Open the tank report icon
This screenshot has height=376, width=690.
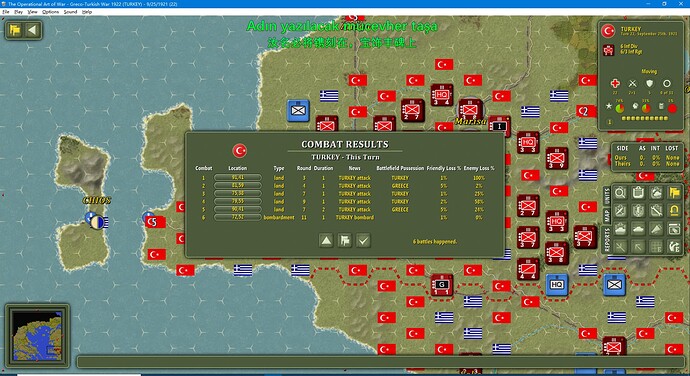click(638, 229)
